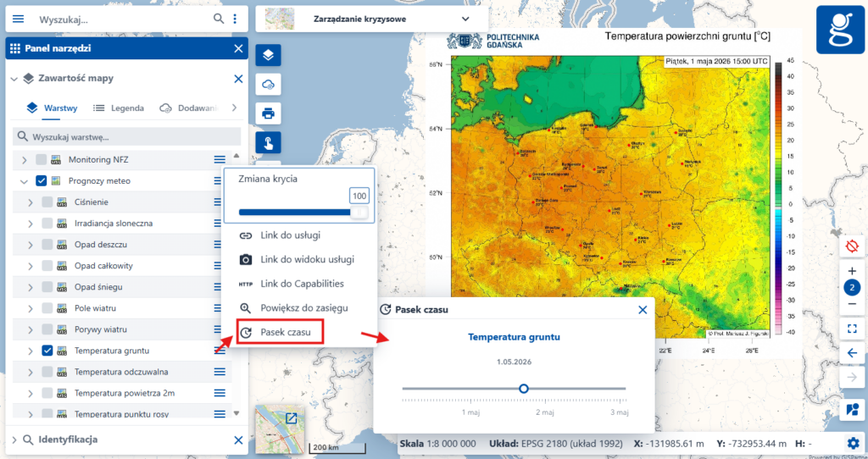Open the street view person button
Viewport: 868px width, 459px height.
coord(852,411)
